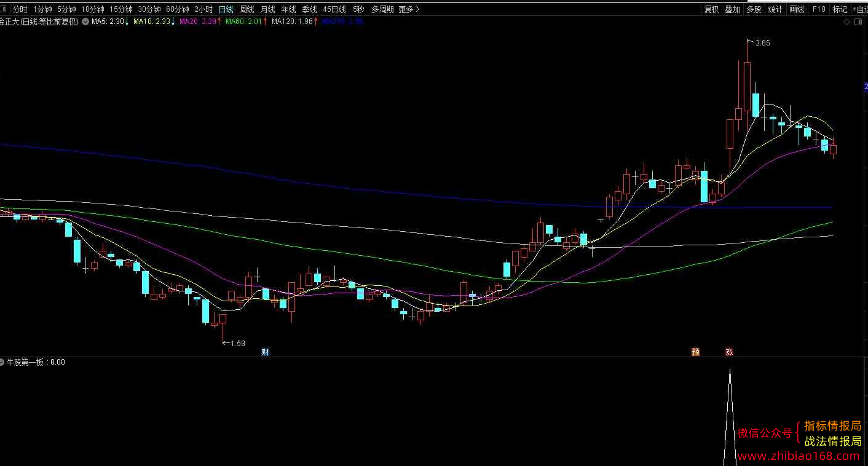The height and width of the screenshot is (466, 868).
Task: Select the 45日线 period tab
Action: (x=334, y=9)
